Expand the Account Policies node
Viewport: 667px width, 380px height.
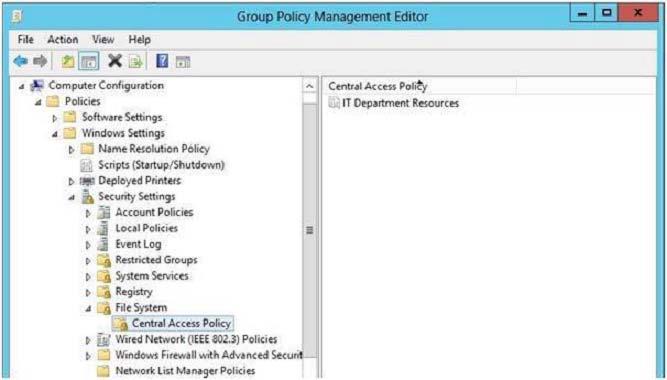pyautogui.click(x=88, y=213)
